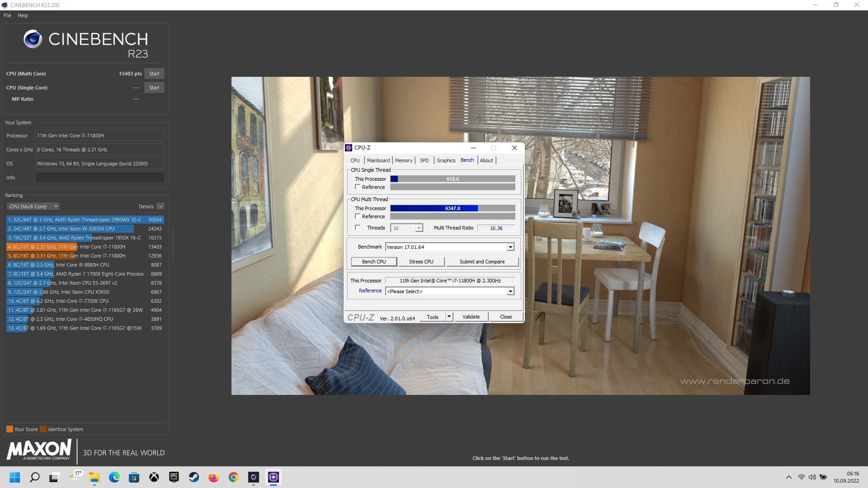
Task: Launch Epic Games launcher from taskbar
Action: tap(174, 477)
